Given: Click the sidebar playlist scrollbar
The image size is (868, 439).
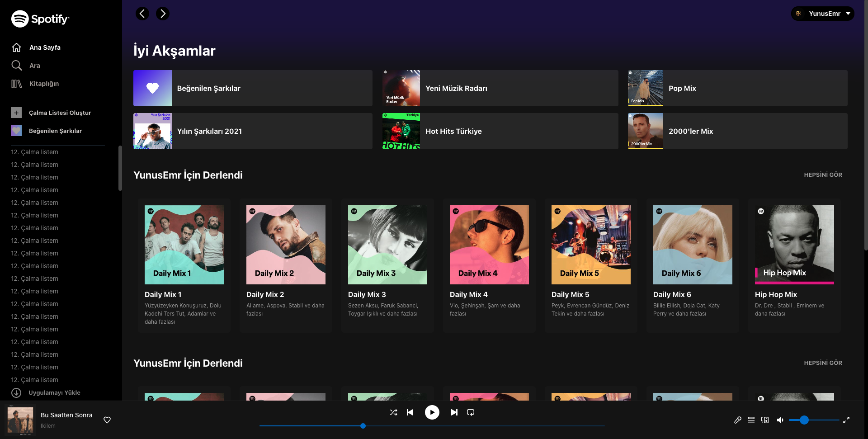Looking at the screenshot, I should (120, 168).
